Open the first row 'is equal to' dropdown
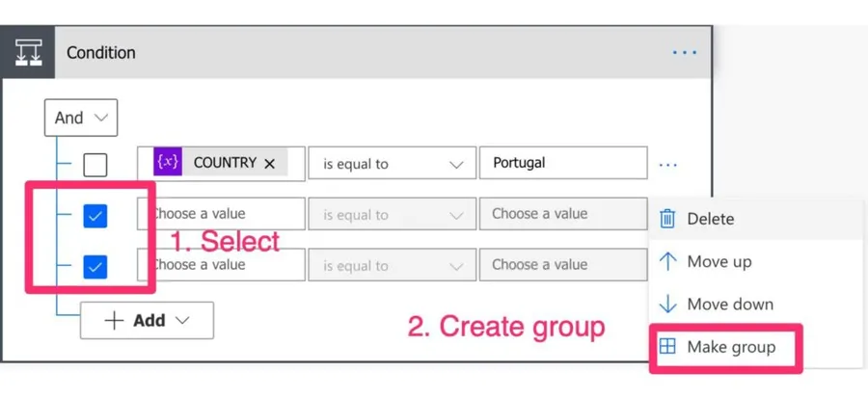The image size is (868, 399). point(392,164)
